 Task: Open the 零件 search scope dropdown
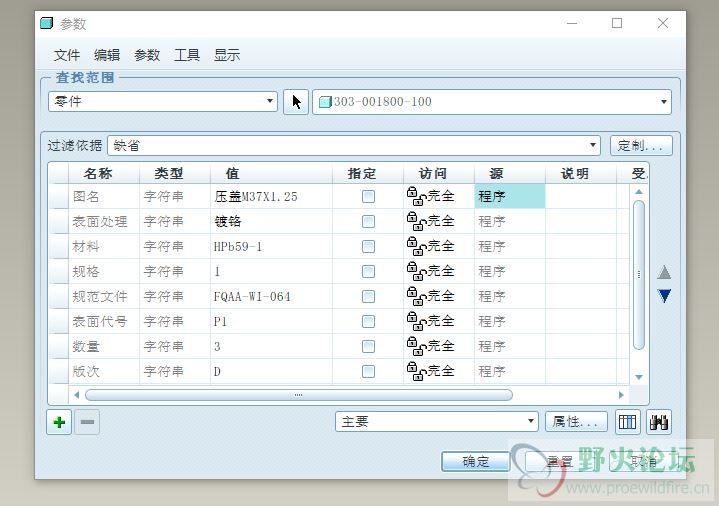click(163, 101)
